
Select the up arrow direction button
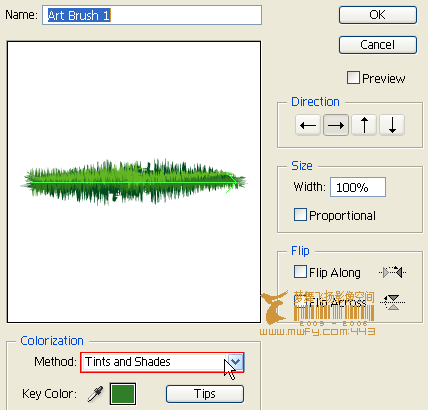click(x=364, y=125)
